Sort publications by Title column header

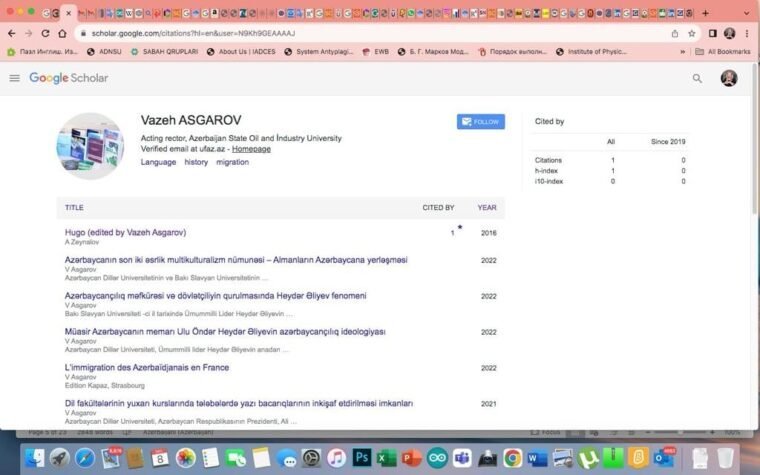click(x=74, y=208)
